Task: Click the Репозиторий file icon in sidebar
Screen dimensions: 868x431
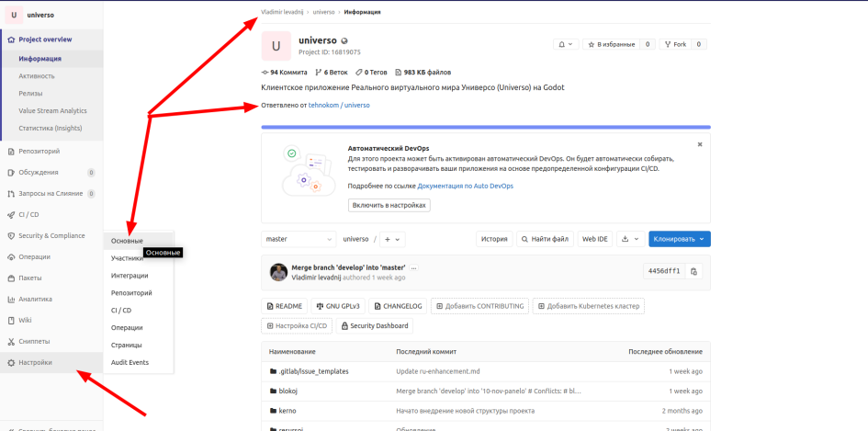Action: pyautogui.click(x=11, y=152)
